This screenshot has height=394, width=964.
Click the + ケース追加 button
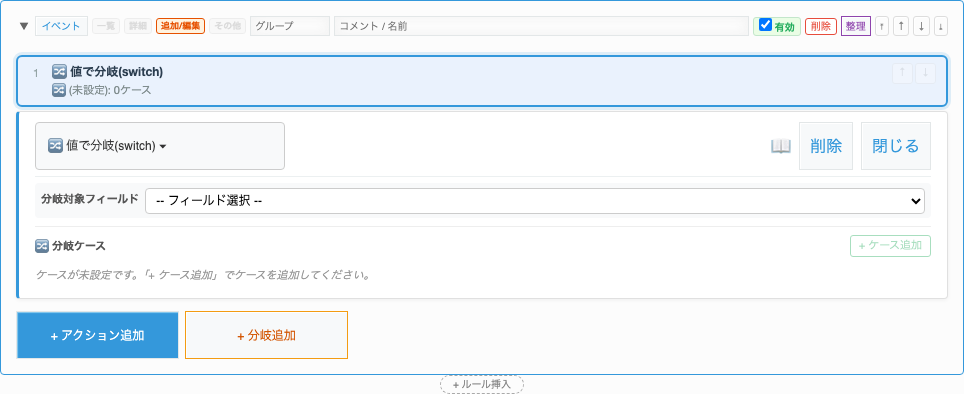pyautogui.click(x=890, y=245)
